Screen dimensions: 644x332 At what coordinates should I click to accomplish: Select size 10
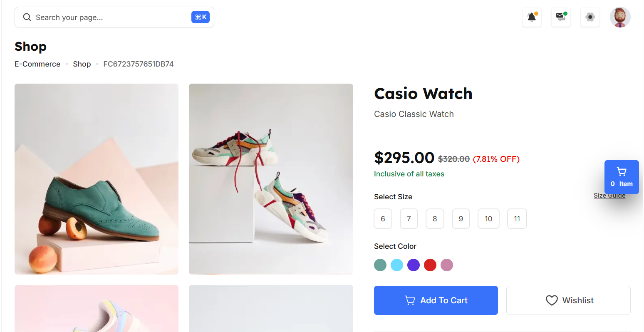click(x=488, y=219)
